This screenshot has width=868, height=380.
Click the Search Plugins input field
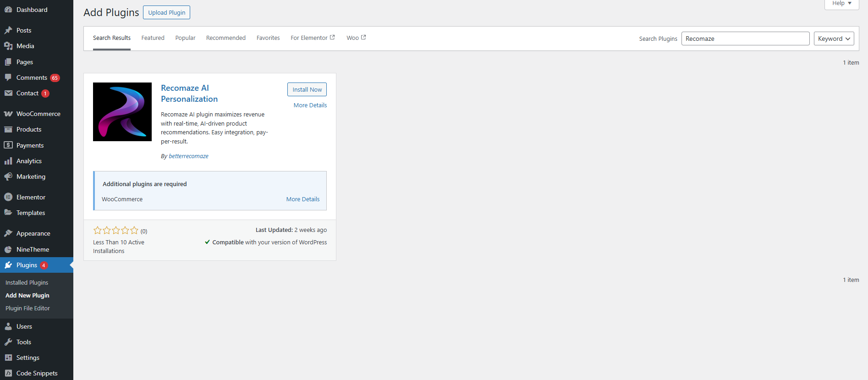click(745, 39)
